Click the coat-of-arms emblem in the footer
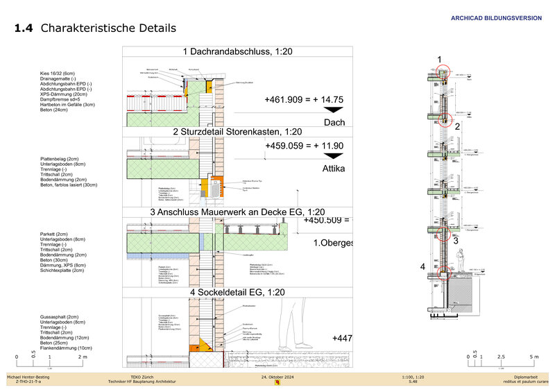Image resolution: width=555 pixels, height=392 pixels. click(277, 382)
